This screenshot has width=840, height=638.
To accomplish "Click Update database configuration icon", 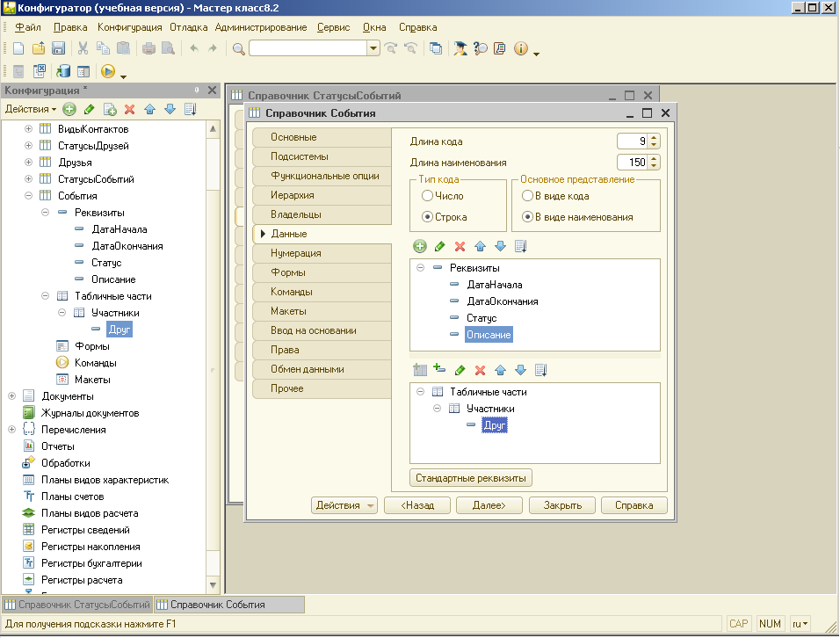I will point(63,72).
